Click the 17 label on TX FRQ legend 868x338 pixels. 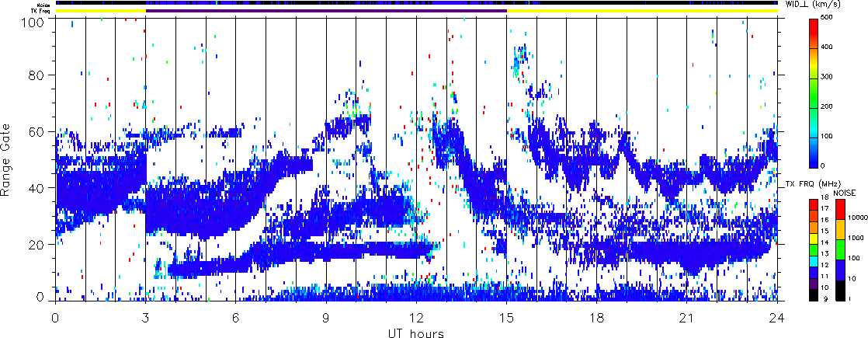(x=824, y=209)
